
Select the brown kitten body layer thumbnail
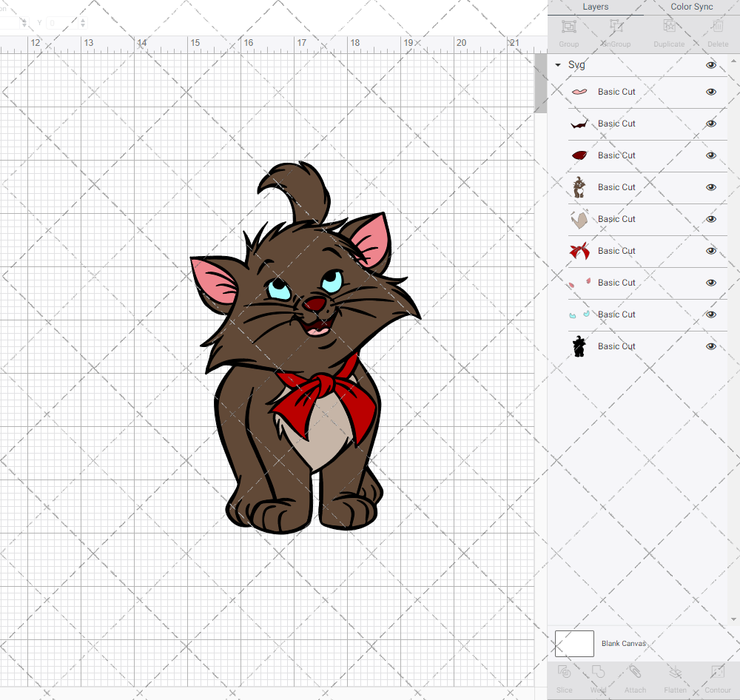579,187
